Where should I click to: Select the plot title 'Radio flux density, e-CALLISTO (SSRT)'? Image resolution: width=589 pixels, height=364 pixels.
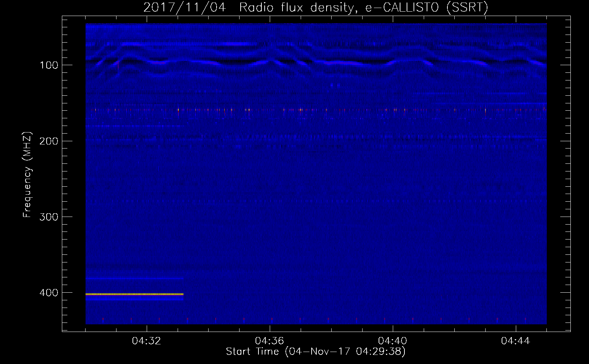coord(363,8)
